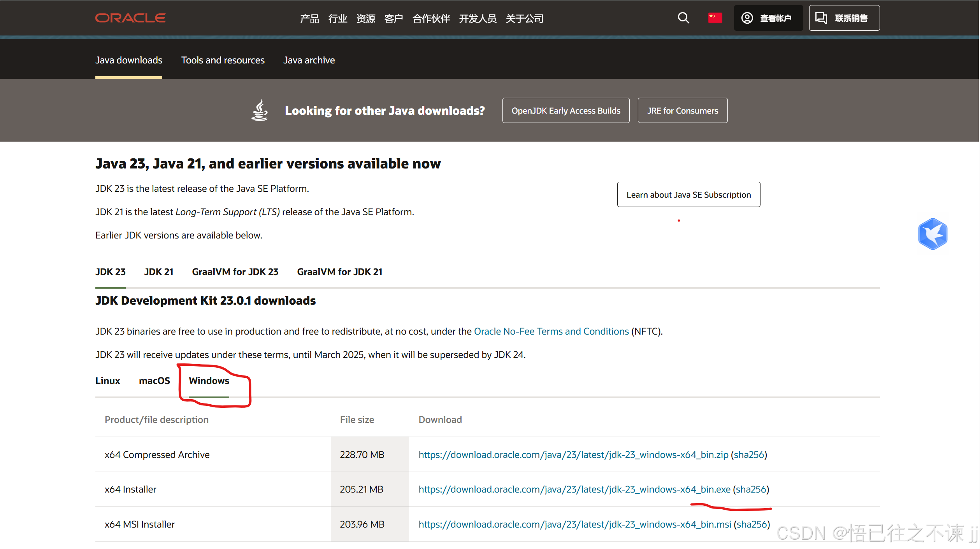The height and width of the screenshot is (549, 980).
Task: Click the blue bird floating assistant icon
Action: [x=933, y=234]
